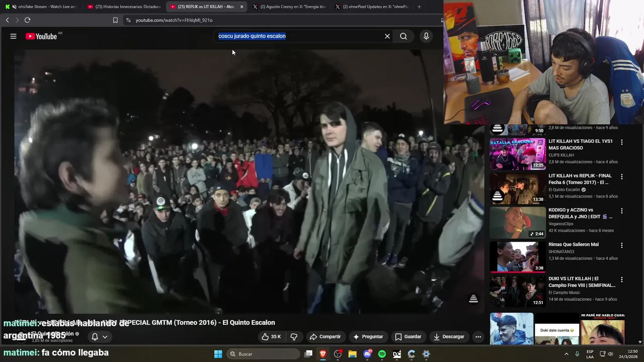This screenshot has height=362, width=644.
Task: Dislike the video with thumbs down
Action: coord(294,337)
